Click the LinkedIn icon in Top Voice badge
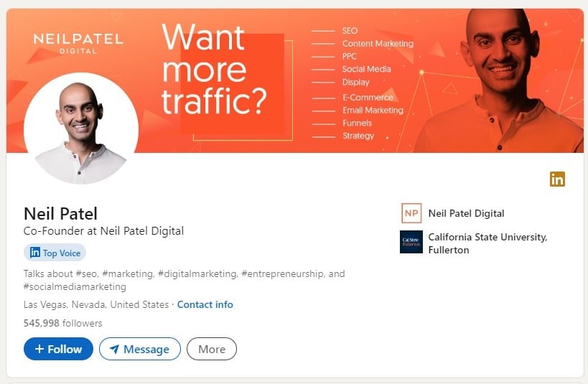Screen dimensions: 588x384 click(35, 253)
